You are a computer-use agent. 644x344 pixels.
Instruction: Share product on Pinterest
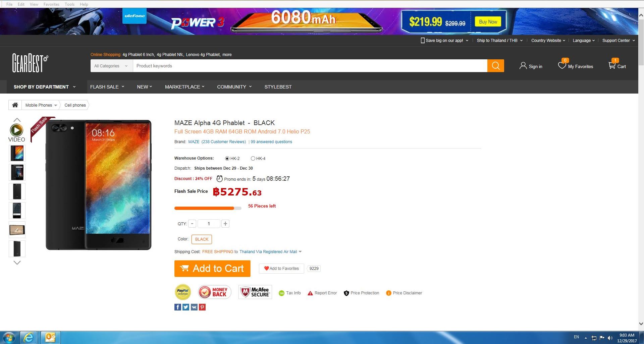(202, 307)
